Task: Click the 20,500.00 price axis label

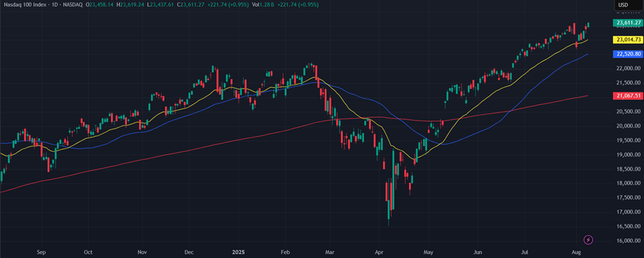Action: click(628, 112)
